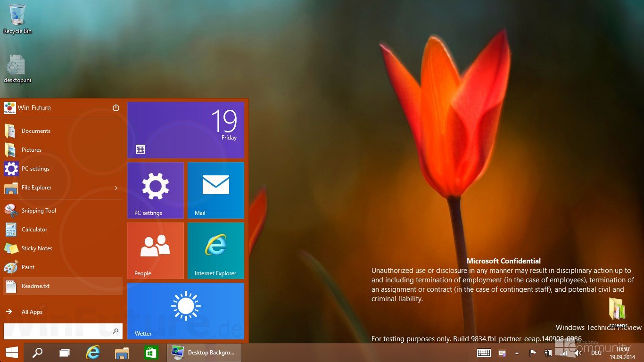Open the Wetter weather tile
Screen dimensions: 644x362
point(186,311)
